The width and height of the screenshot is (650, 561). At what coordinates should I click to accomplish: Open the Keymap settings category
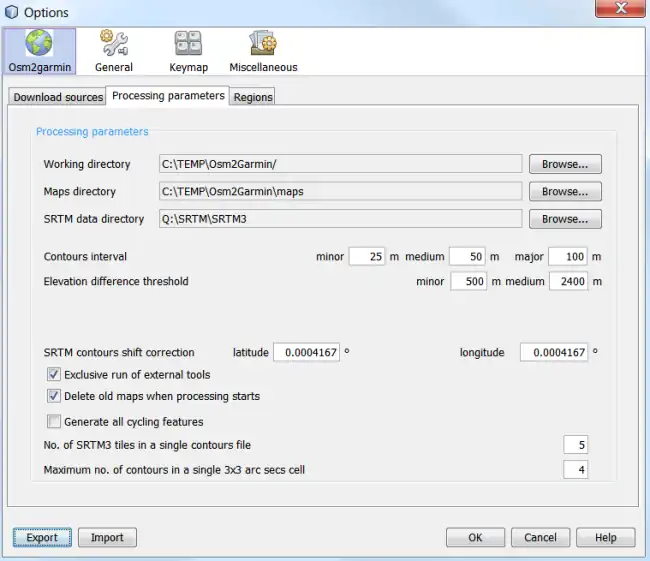pyautogui.click(x=188, y=44)
